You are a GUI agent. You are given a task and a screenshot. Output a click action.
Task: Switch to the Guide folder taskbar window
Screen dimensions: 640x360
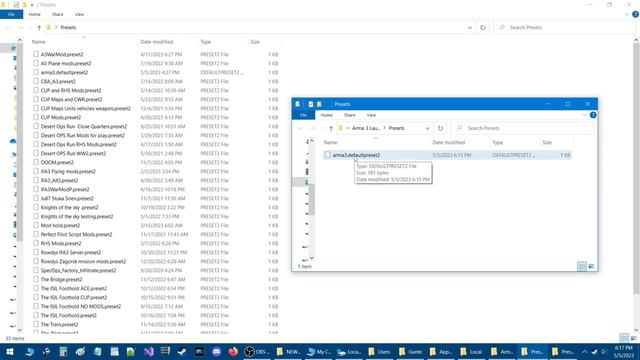click(411, 351)
